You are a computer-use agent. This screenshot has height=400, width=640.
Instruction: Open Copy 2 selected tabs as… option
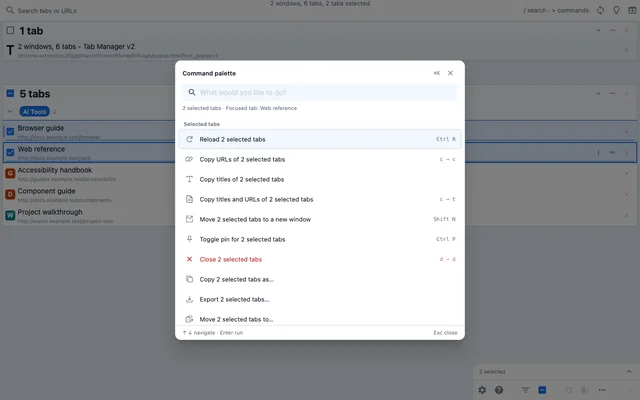(320, 279)
